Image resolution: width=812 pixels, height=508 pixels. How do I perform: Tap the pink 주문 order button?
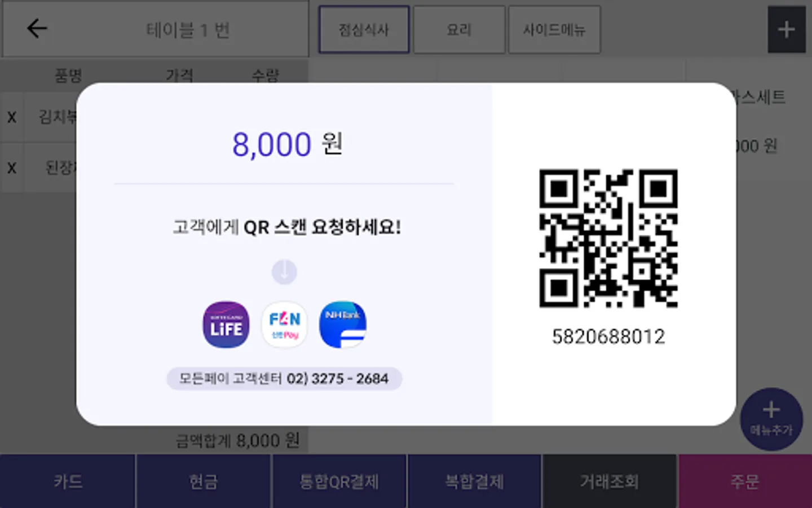click(745, 481)
